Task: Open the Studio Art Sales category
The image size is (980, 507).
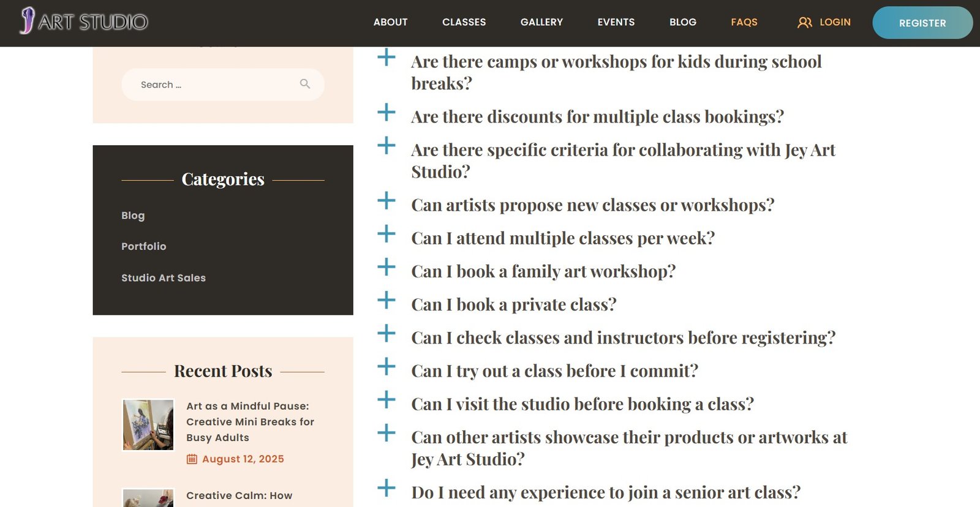Action: coord(164,278)
